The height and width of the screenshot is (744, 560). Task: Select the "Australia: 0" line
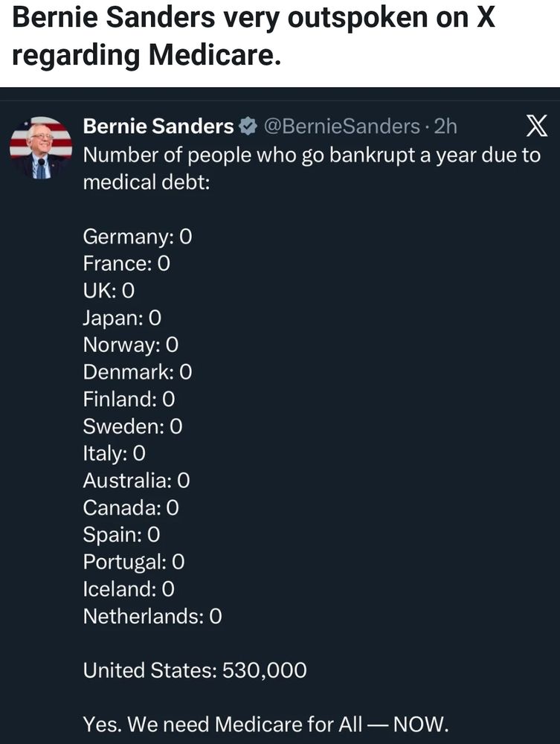pyautogui.click(x=136, y=481)
